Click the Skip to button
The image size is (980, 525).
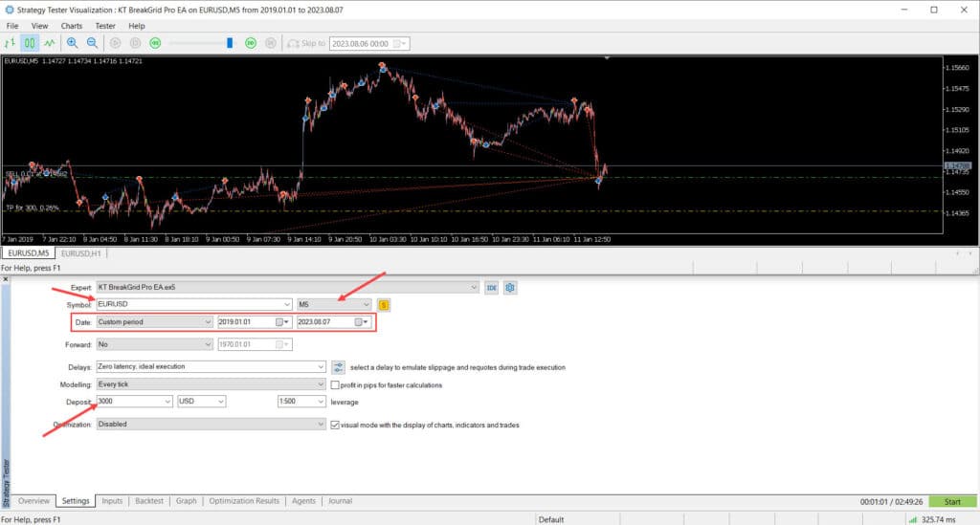[306, 43]
